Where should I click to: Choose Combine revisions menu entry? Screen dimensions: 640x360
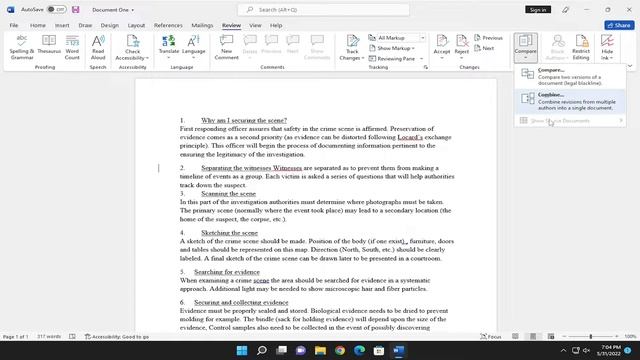point(570,101)
